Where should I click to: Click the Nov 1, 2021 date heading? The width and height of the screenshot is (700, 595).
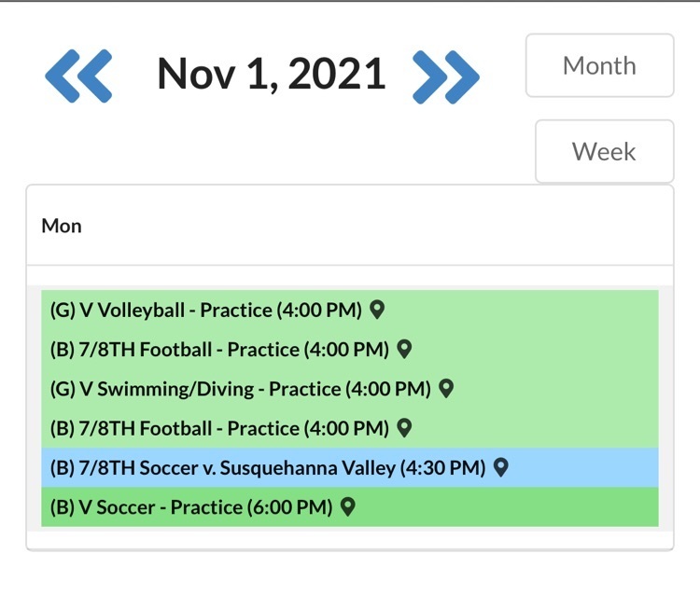tap(272, 74)
